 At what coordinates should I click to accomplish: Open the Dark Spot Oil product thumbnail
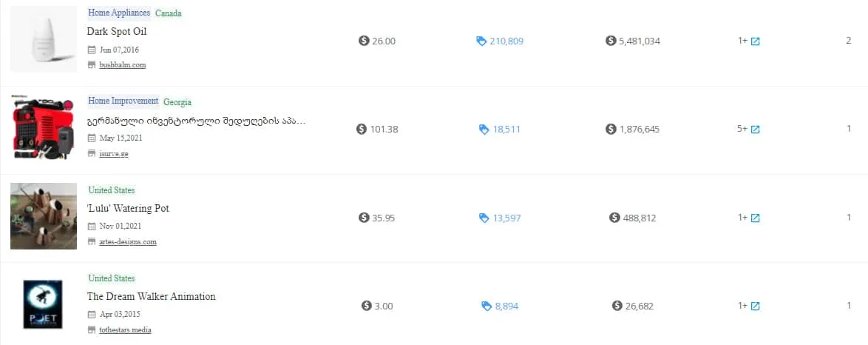(44, 39)
